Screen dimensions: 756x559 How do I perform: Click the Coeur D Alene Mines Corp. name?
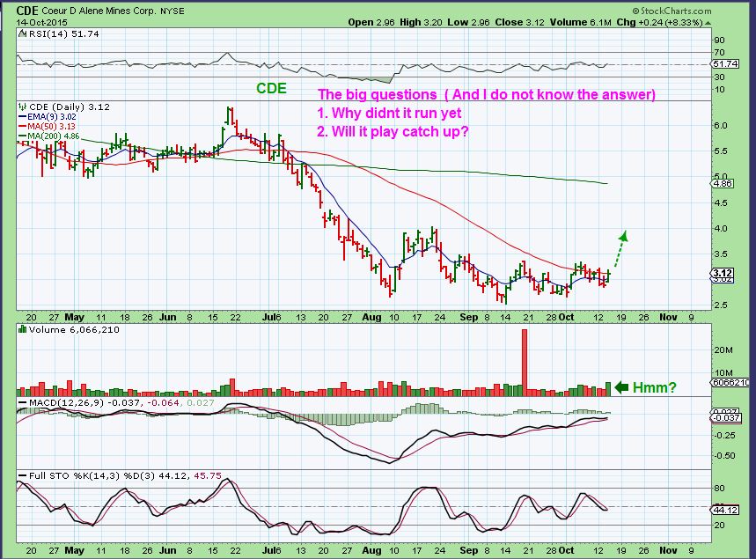99,11
